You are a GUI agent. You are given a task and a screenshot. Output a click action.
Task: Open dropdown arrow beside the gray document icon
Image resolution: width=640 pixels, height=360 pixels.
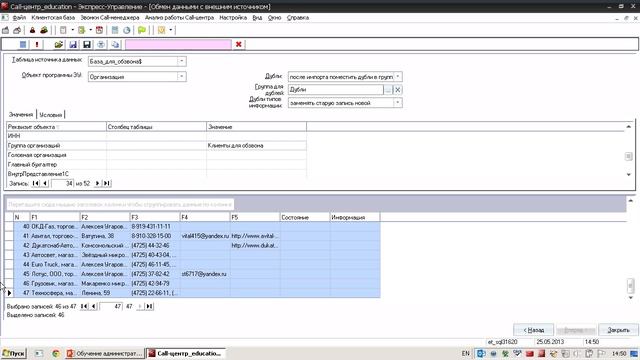[72, 30]
